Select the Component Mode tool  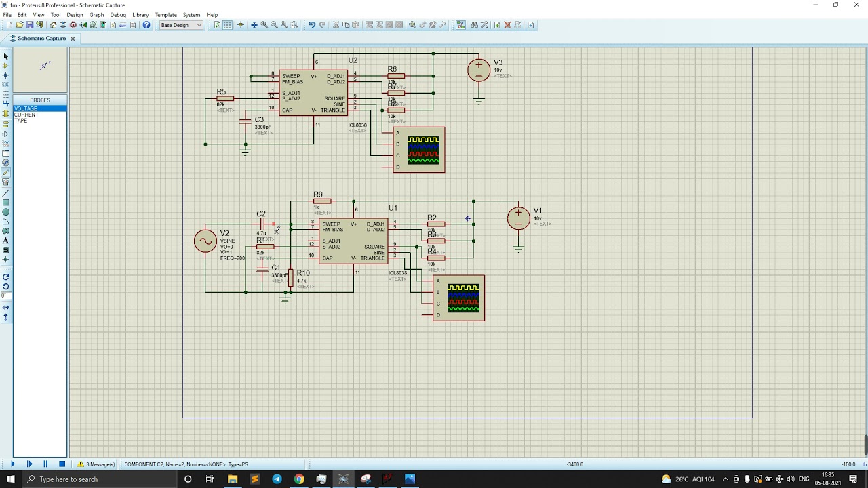(6, 66)
